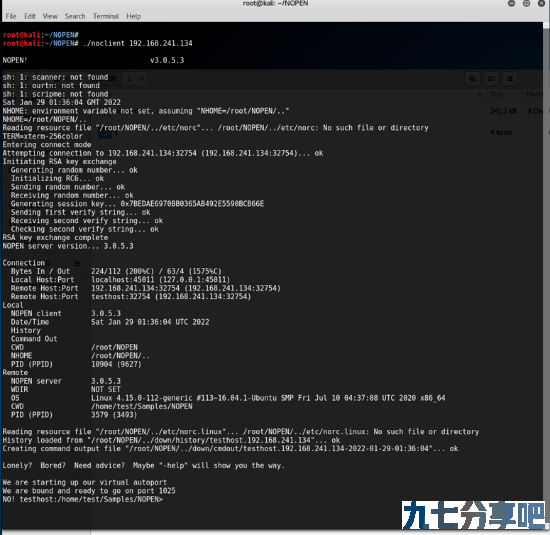Click remote PID value '3579 (3493)'
Viewport: 550px width, 535px height.
(114, 415)
